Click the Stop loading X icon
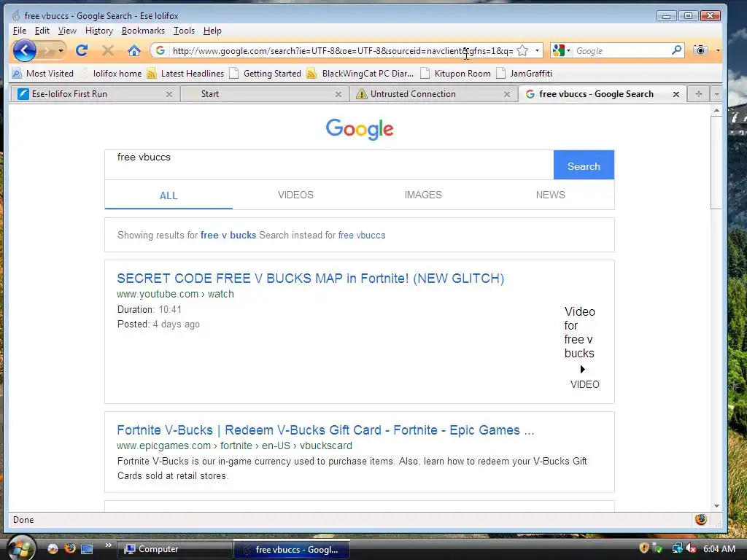 click(x=108, y=50)
